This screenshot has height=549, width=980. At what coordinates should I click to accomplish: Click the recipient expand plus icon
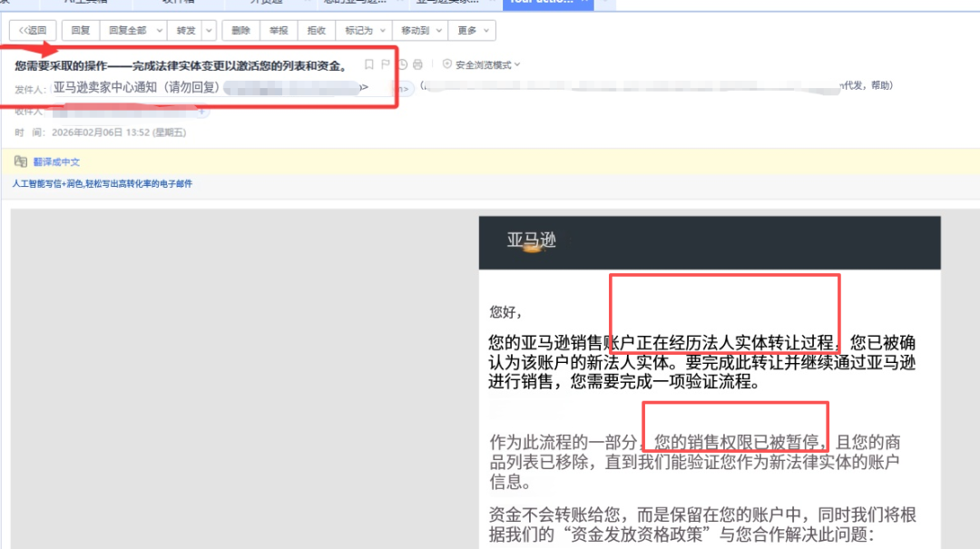coord(202,112)
